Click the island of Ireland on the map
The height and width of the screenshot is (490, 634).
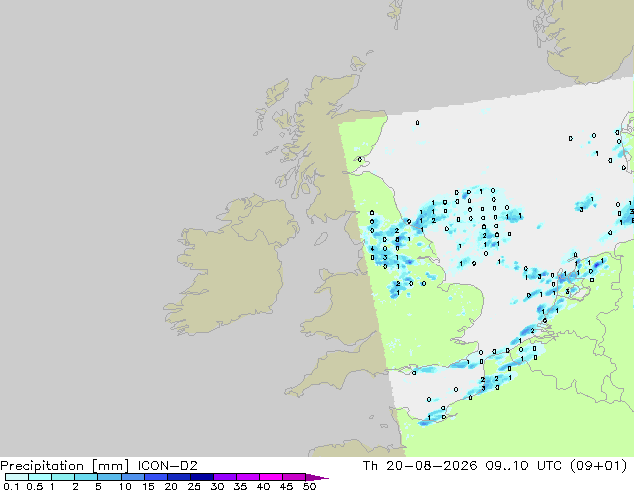pos(230,263)
